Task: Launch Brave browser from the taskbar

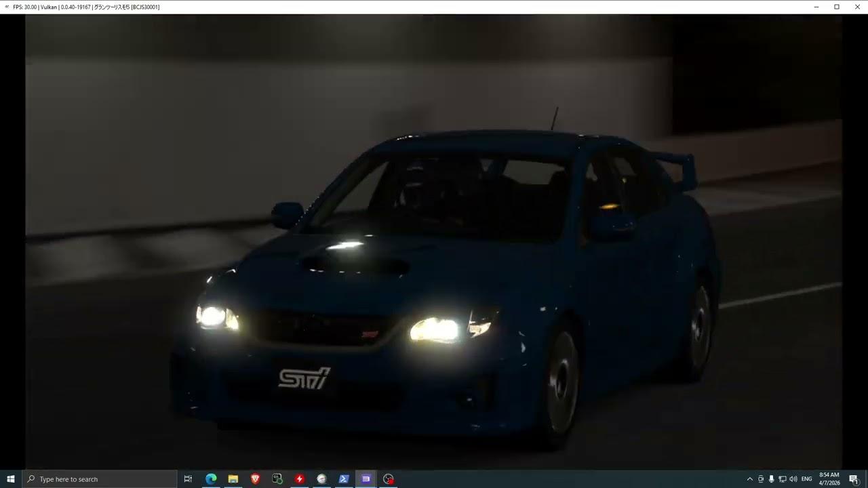Action: coord(255,479)
